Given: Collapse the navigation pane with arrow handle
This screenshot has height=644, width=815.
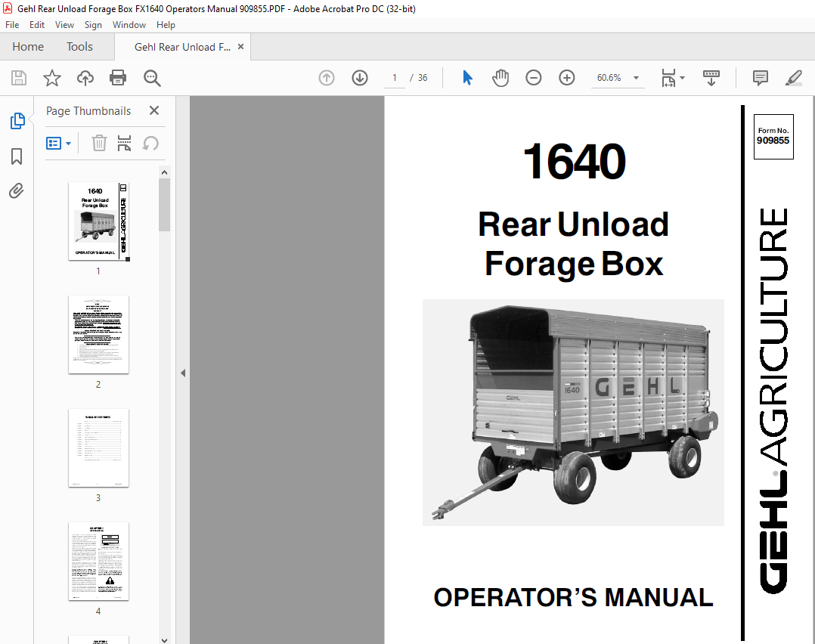Looking at the screenshot, I should [x=183, y=373].
